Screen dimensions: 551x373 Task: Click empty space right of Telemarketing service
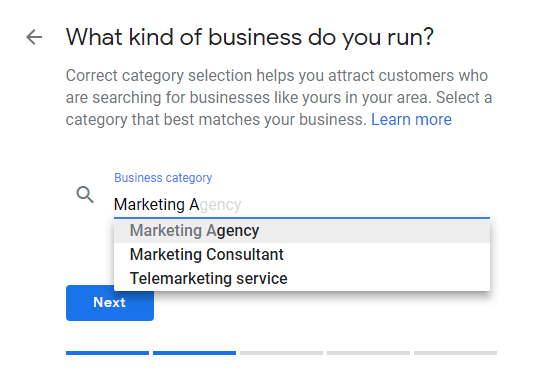[387, 278]
